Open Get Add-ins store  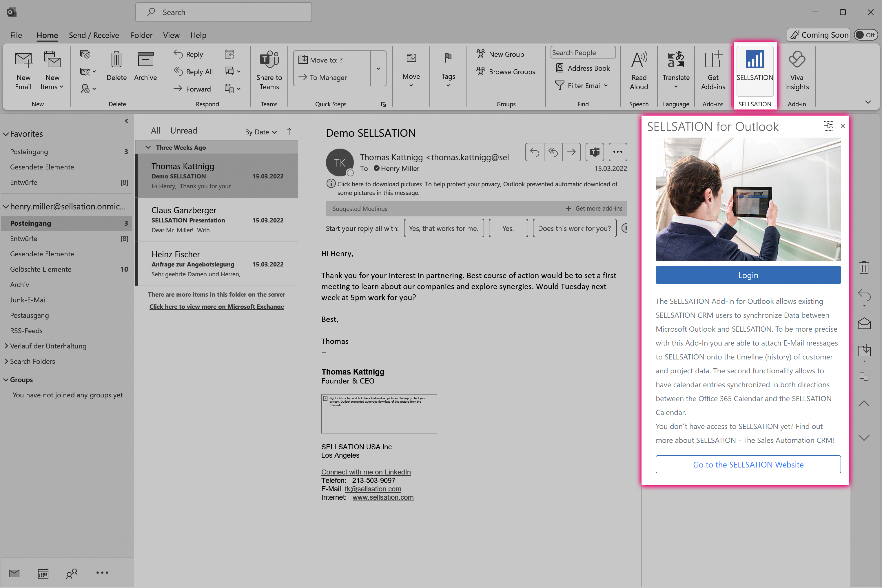click(713, 70)
